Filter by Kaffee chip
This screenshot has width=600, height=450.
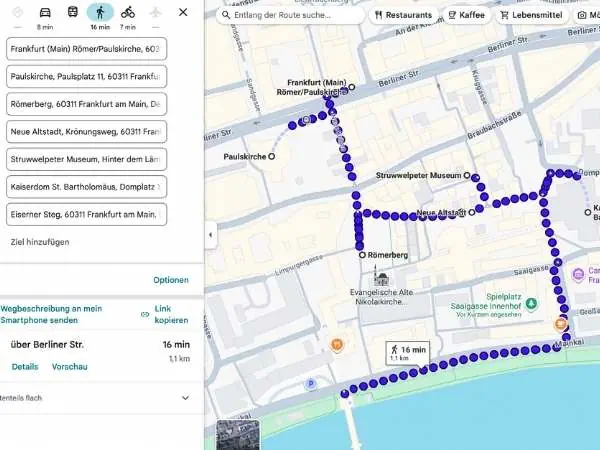coord(466,15)
